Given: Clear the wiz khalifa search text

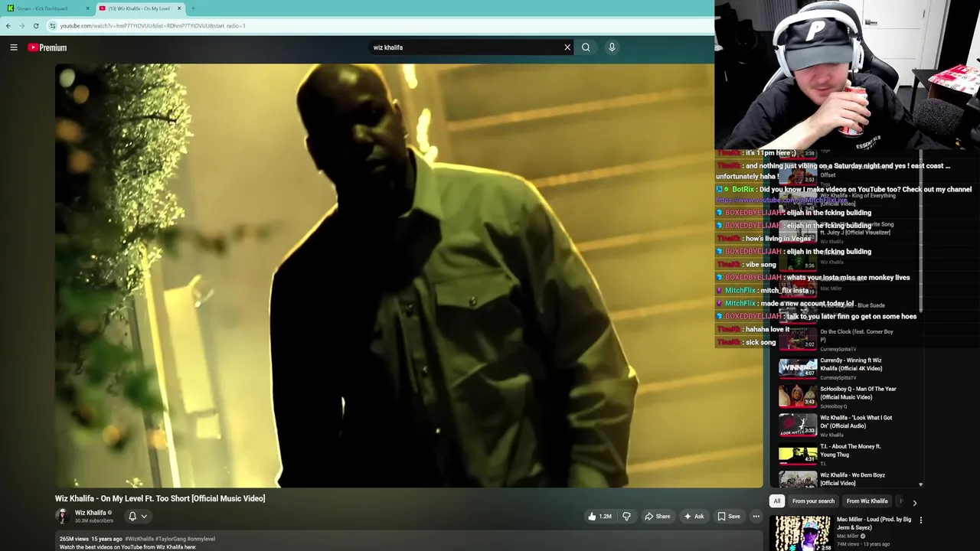Looking at the screenshot, I should click(567, 47).
